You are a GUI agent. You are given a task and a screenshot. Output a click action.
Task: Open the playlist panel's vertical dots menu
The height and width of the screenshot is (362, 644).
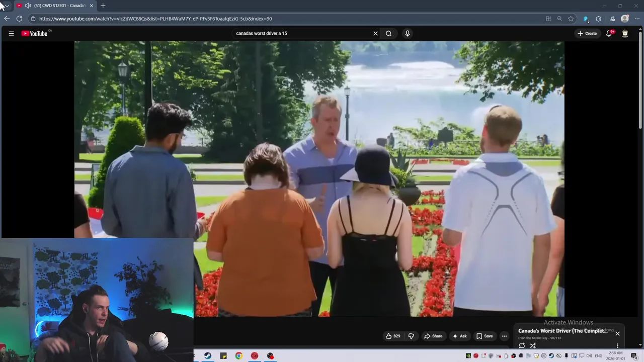[617, 346]
